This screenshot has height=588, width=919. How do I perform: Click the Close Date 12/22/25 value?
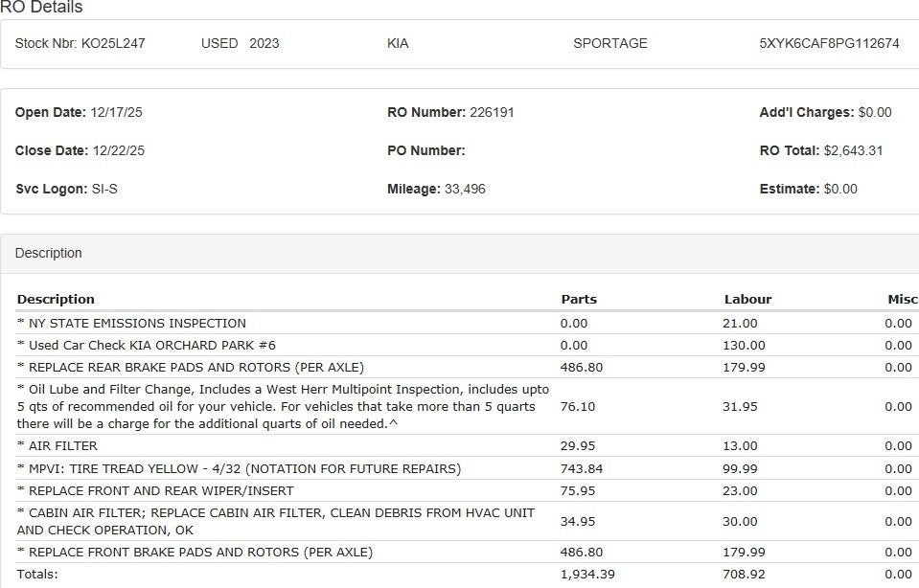tap(120, 150)
